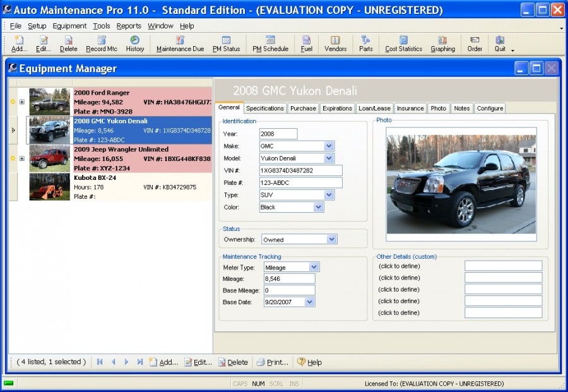
Task: Click the Print button
Action: (x=273, y=362)
